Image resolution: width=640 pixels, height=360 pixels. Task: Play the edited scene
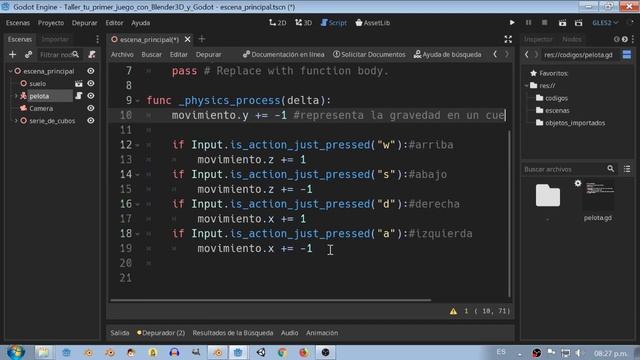click(x=562, y=23)
